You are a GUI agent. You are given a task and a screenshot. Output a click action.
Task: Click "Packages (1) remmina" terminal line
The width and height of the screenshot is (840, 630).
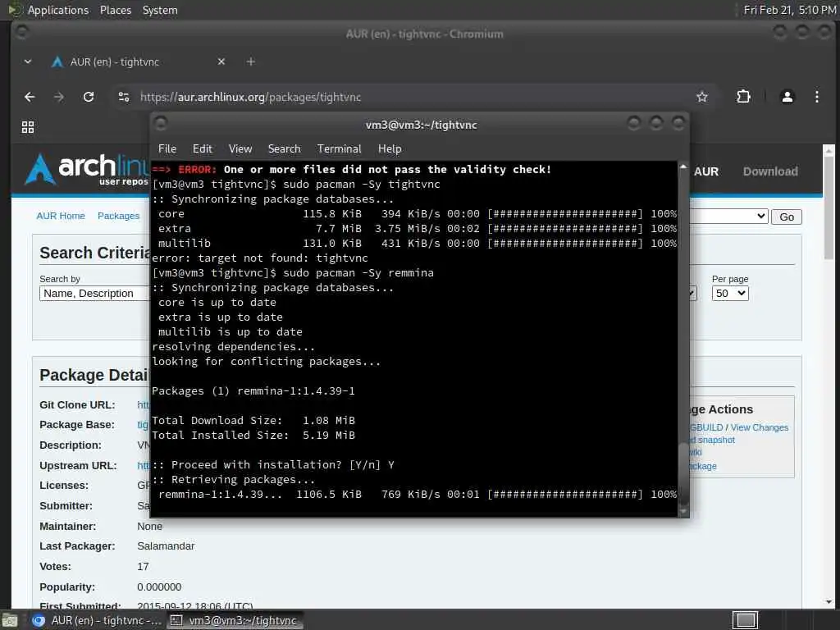tap(253, 391)
